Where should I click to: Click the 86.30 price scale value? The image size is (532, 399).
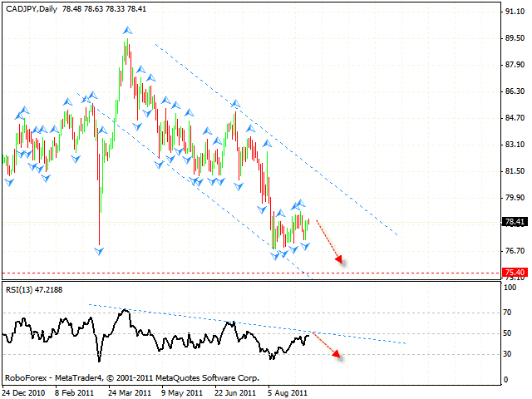tap(515, 91)
